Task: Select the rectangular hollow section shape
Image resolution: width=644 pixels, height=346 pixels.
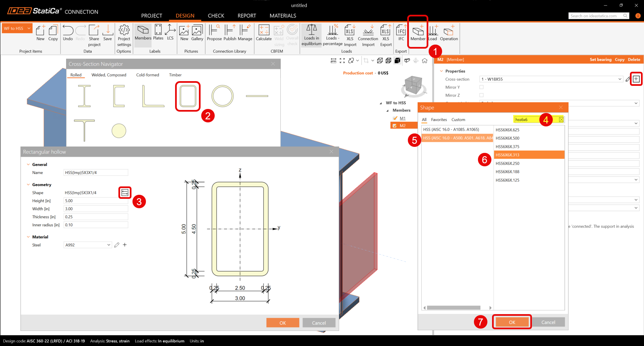Action: pos(188,96)
